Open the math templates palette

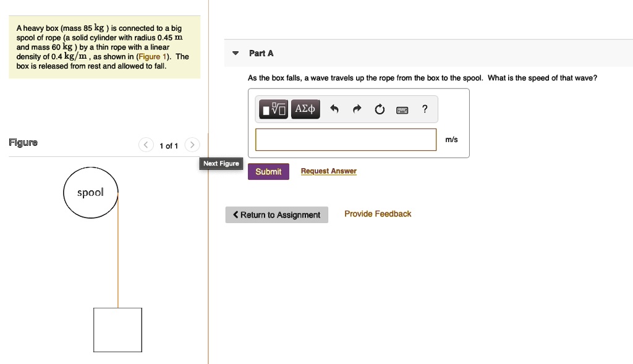274,110
